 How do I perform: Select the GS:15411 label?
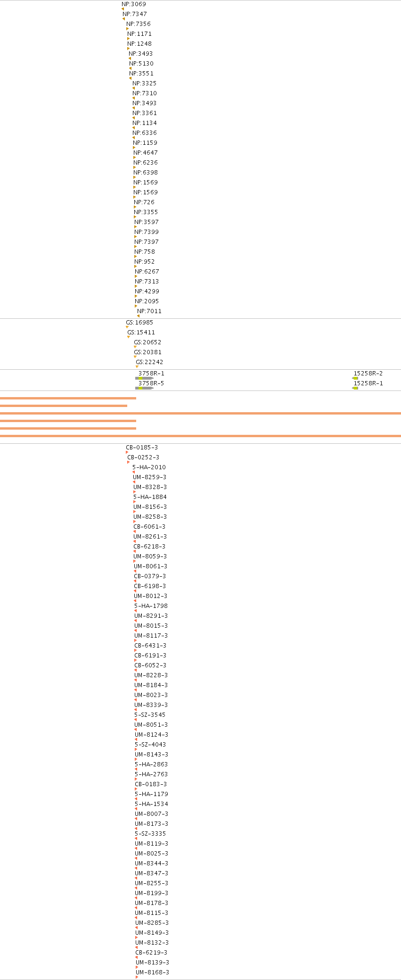point(141,332)
